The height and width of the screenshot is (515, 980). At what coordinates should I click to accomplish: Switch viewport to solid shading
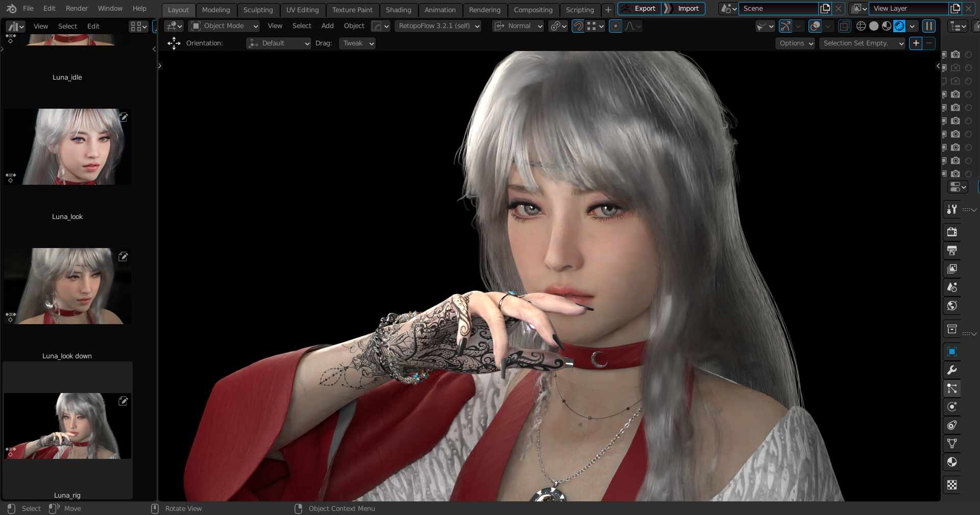[x=873, y=26]
